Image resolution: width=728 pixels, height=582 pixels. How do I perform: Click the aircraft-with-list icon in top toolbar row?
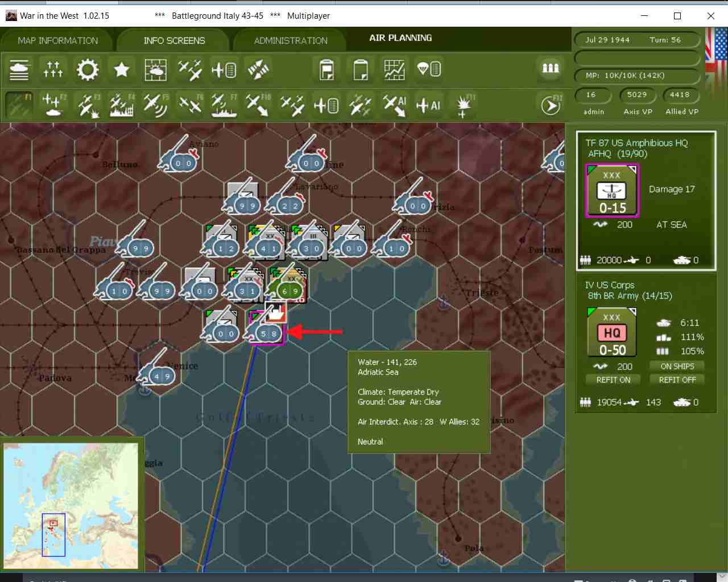pos(224,70)
